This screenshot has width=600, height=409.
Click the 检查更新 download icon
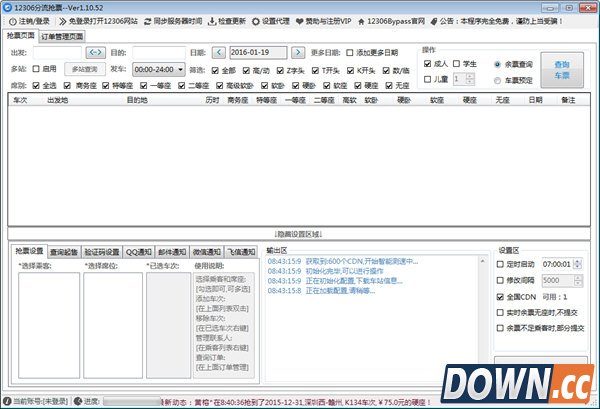(212, 21)
